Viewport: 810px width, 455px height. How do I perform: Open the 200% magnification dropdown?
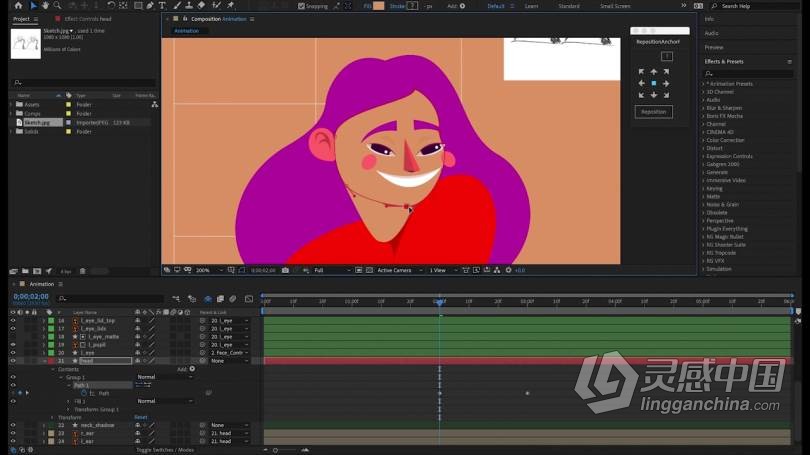tap(209, 270)
